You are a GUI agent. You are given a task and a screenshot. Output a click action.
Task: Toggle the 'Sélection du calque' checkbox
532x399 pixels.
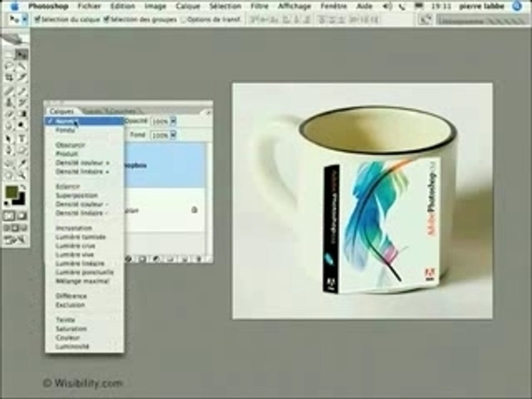point(37,20)
